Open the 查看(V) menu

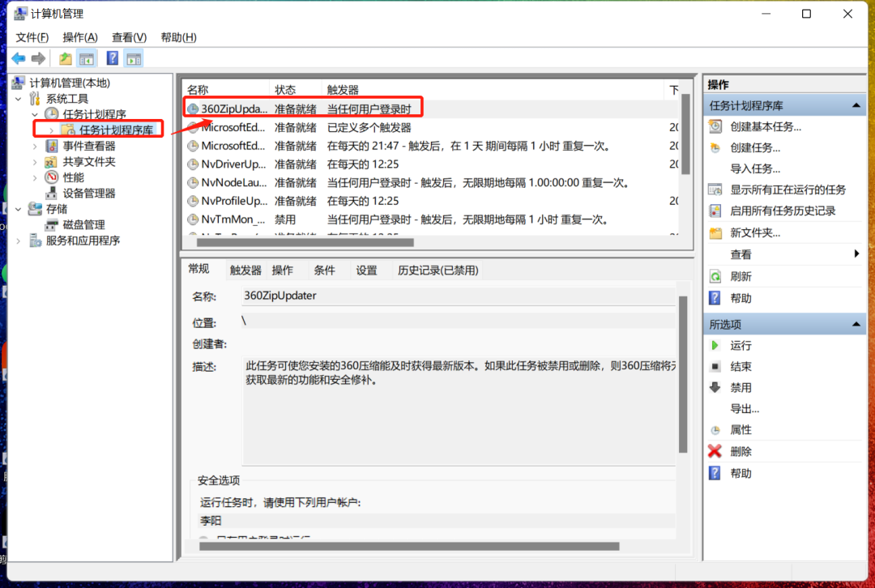129,37
